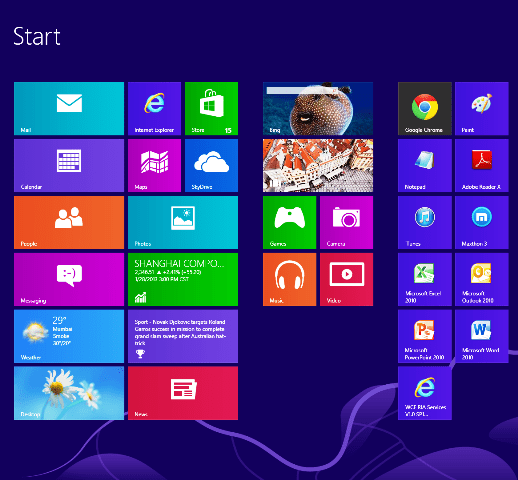Viewport: 518px width, 480px height.
Task: Open the People tile
Action: [x=69, y=222]
